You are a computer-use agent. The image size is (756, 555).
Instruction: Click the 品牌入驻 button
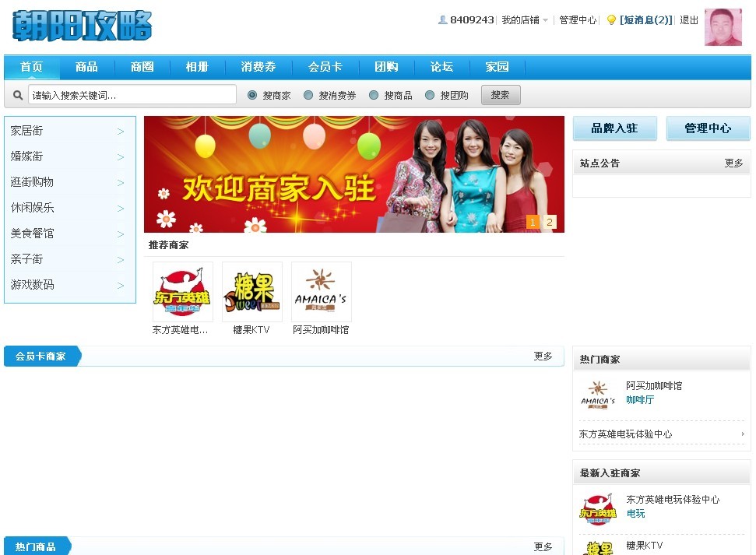click(615, 128)
